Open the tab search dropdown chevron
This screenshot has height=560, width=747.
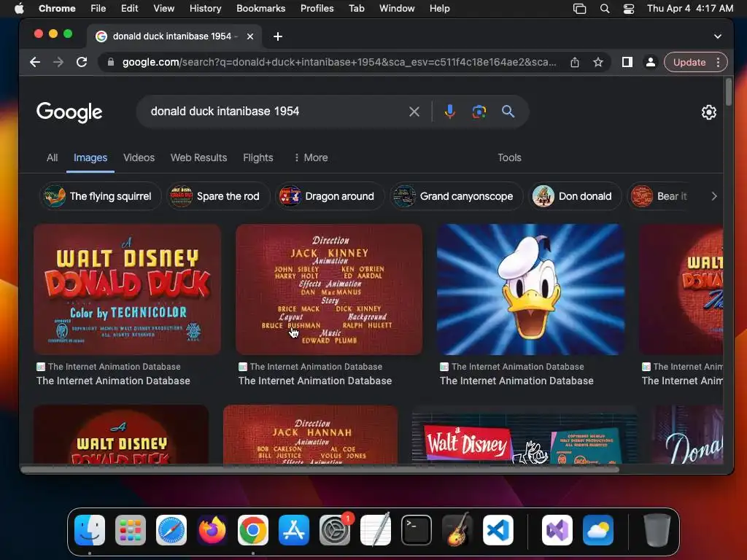tap(718, 36)
